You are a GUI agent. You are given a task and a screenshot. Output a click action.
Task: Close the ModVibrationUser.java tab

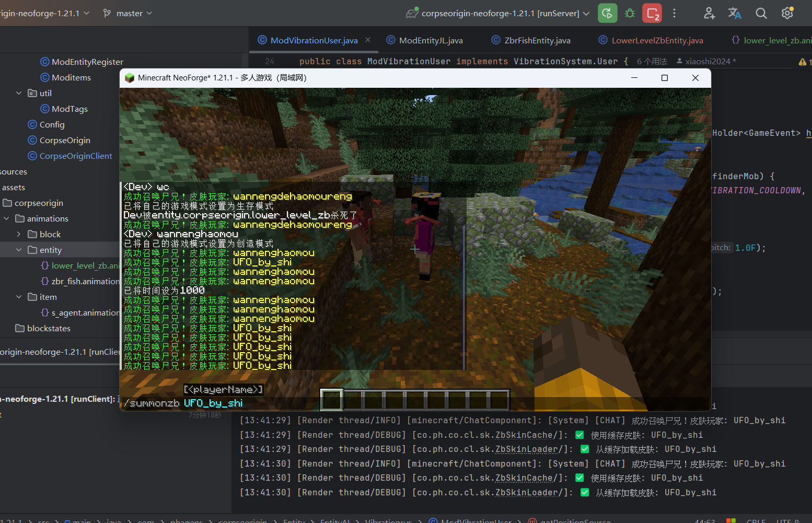click(368, 40)
